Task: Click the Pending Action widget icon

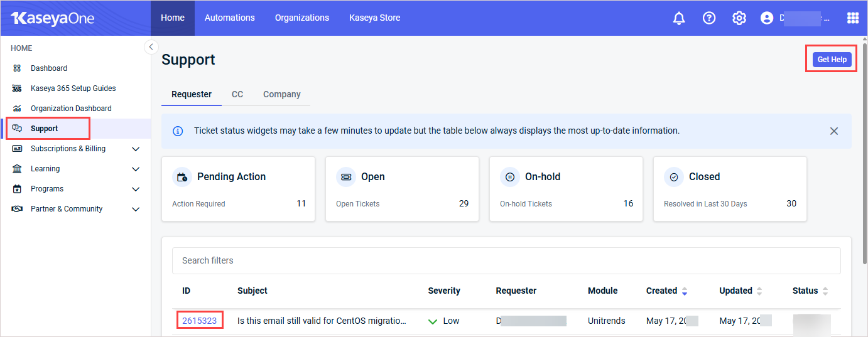Action: (x=182, y=177)
